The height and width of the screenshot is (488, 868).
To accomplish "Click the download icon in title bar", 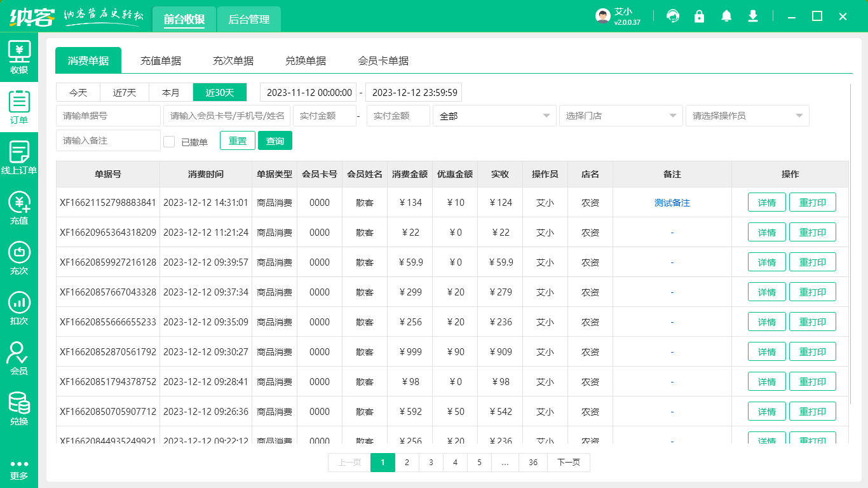I will tap(753, 16).
